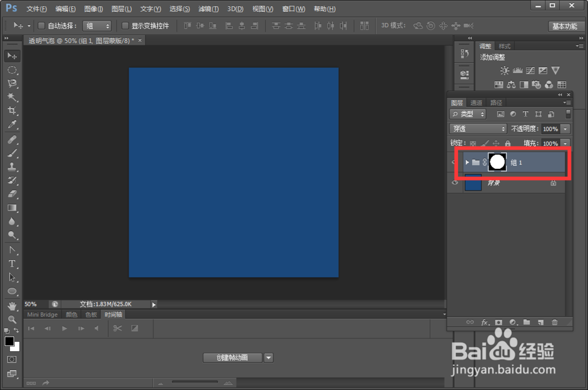The height and width of the screenshot is (390, 588).
Task: Select the Magic Wand tool
Action: tap(12, 97)
